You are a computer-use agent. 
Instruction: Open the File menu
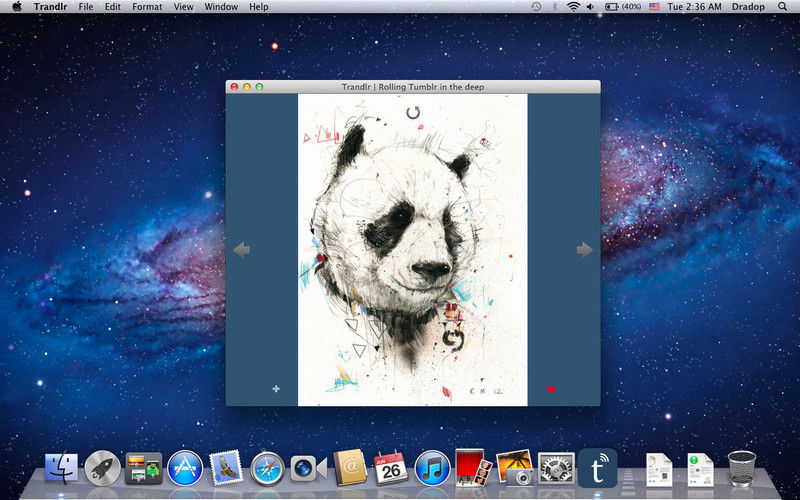pyautogui.click(x=86, y=7)
